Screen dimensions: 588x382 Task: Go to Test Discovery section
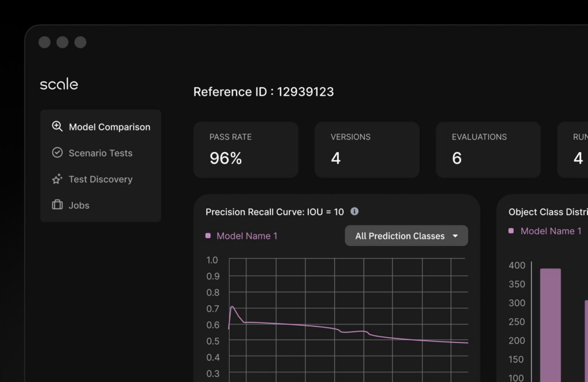(x=101, y=179)
